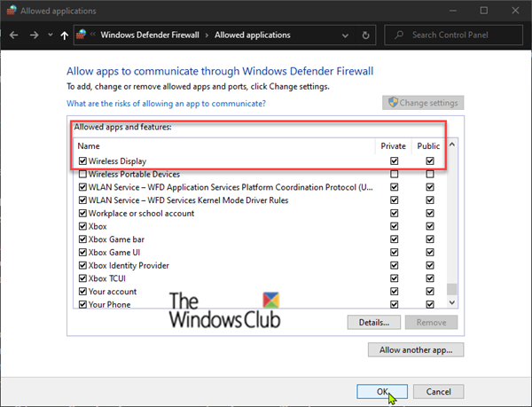Click the search magnifier icon
This screenshot has width=532, height=407.
(x=399, y=35)
